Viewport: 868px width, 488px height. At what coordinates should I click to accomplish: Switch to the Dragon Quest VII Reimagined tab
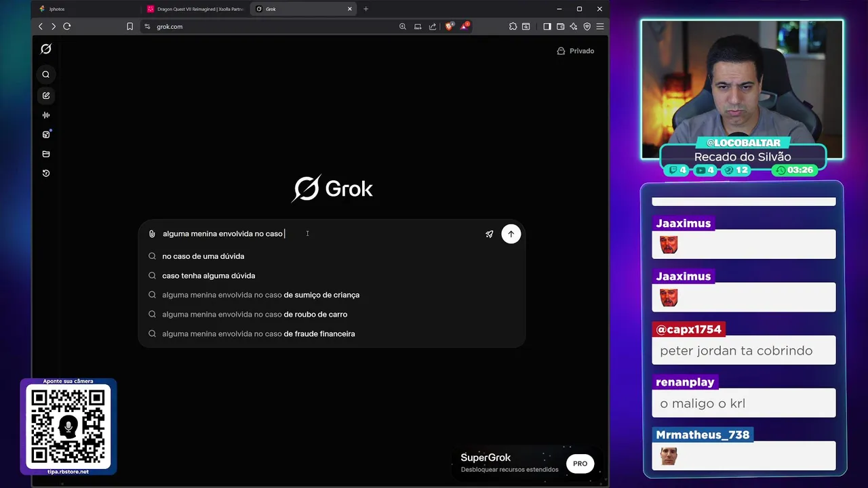[x=195, y=9]
